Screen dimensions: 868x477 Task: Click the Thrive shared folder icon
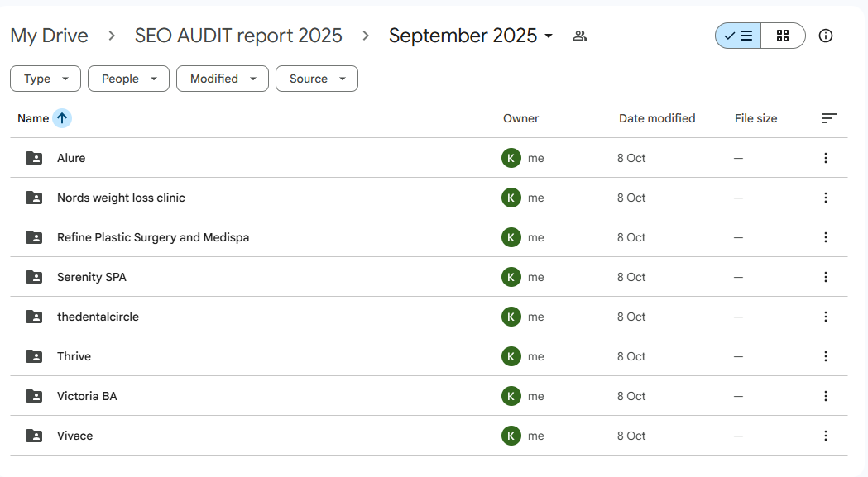click(34, 356)
